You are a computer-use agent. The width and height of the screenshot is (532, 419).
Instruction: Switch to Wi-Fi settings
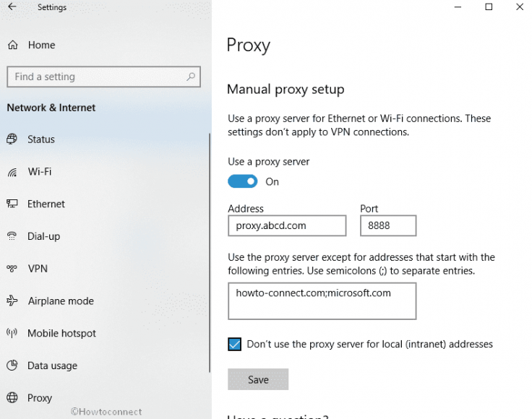[x=40, y=171]
